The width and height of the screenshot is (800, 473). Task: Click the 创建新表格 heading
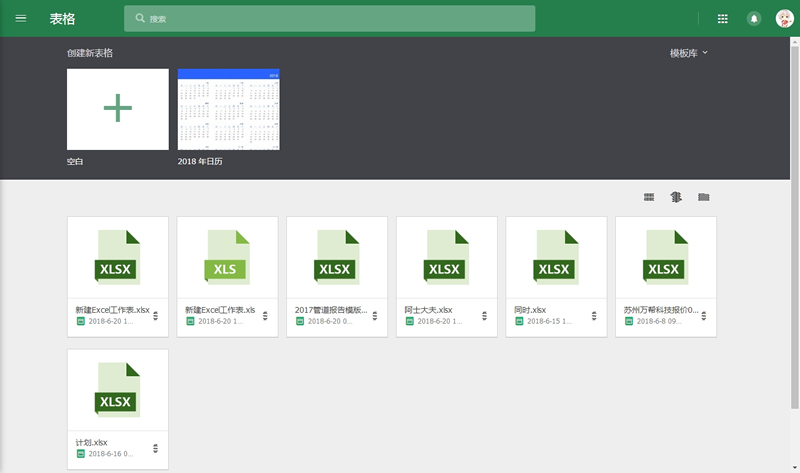click(90, 53)
